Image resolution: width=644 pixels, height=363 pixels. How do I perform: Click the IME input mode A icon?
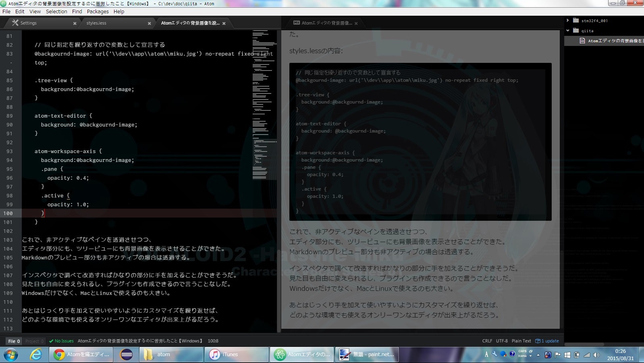[486, 354]
